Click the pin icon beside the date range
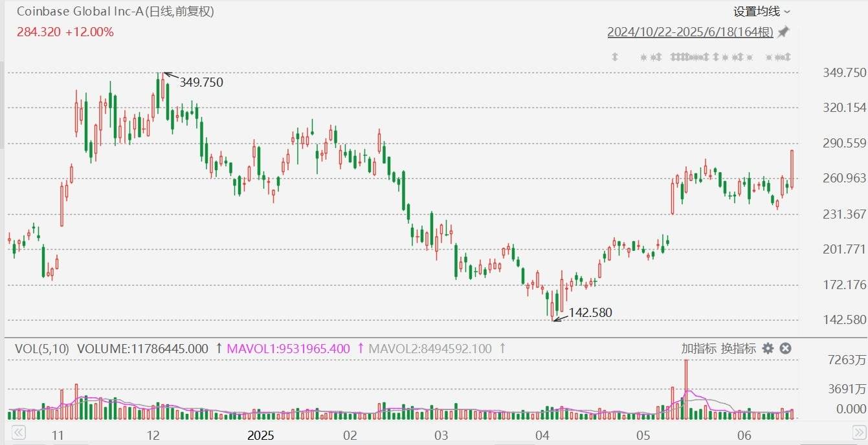 tap(783, 32)
